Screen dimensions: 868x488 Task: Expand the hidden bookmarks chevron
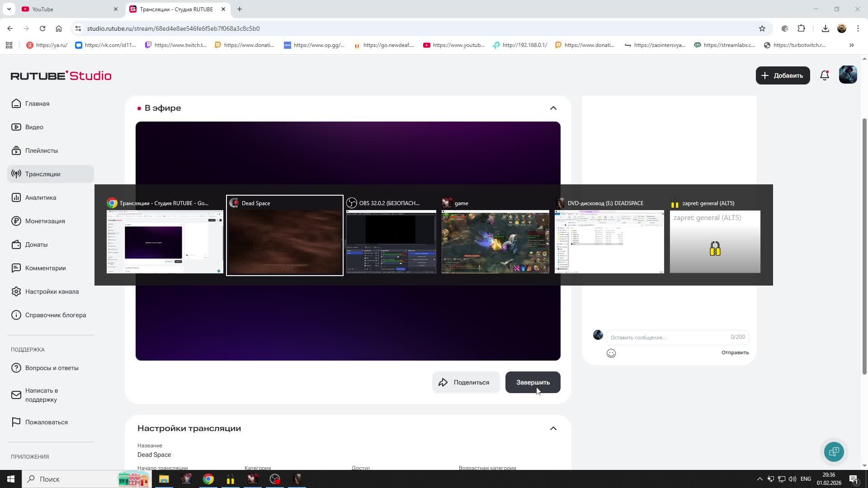click(851, 45)
